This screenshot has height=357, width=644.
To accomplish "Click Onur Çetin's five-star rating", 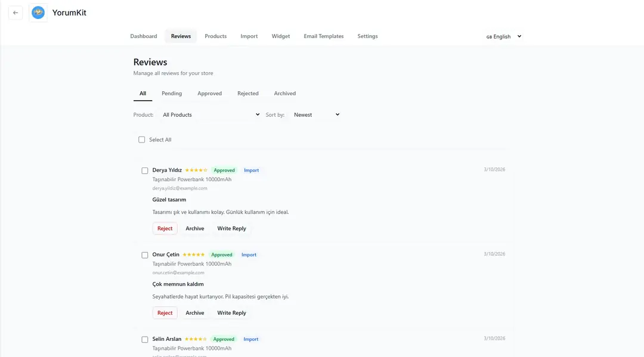I will pos(194,255).
